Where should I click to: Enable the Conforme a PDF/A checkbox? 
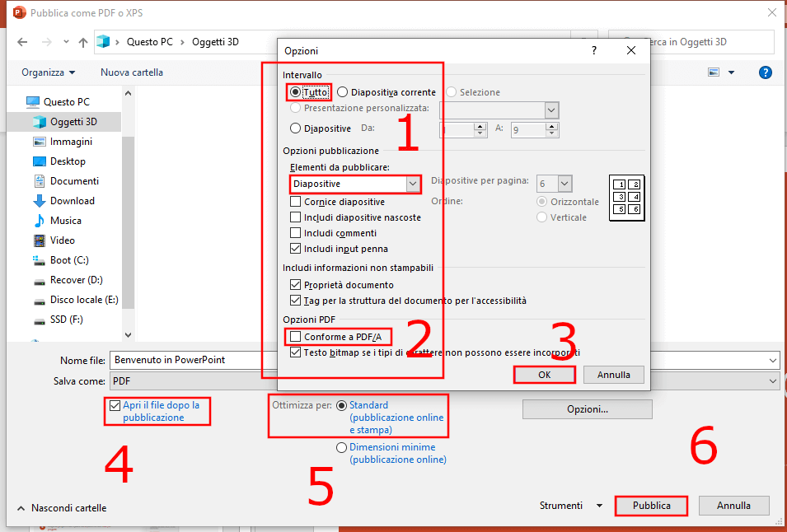(x=296, y=337)
